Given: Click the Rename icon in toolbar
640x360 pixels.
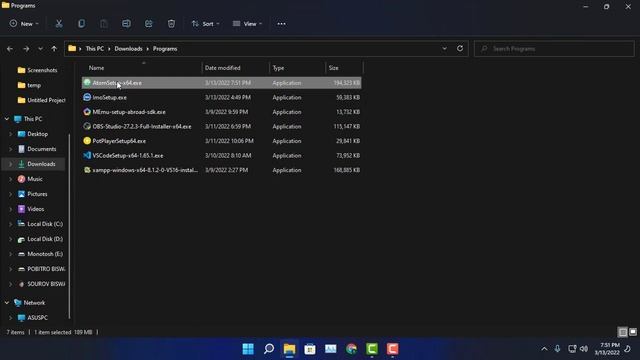Looking at the screenshot, I should point(126,24).
